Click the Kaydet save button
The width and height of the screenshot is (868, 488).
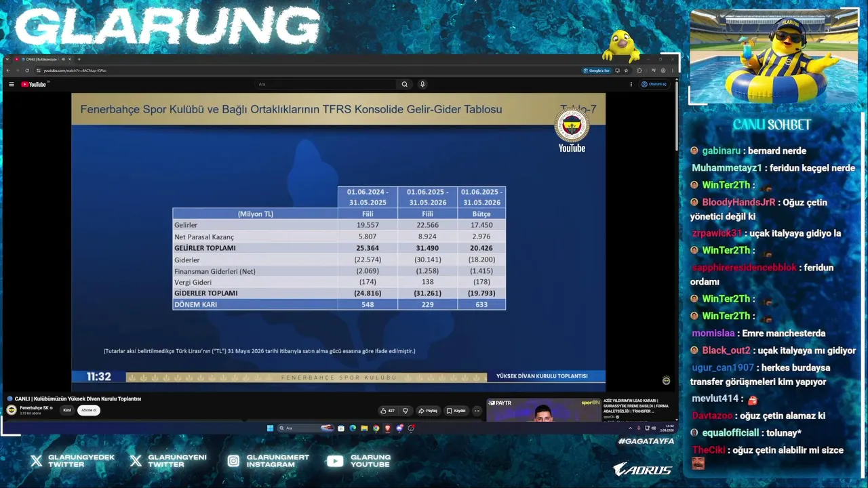pos(456,411)
